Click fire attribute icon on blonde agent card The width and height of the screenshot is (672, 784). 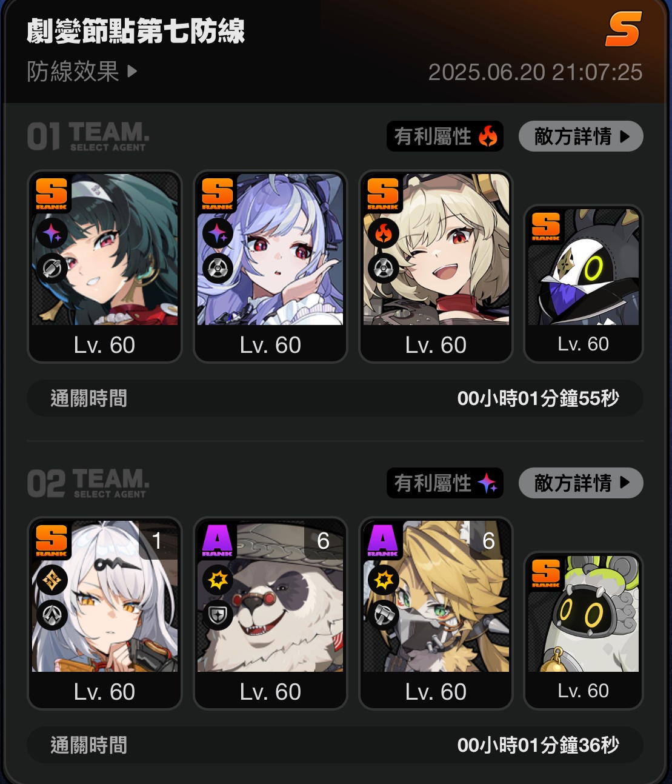click(x=383, y=233)
